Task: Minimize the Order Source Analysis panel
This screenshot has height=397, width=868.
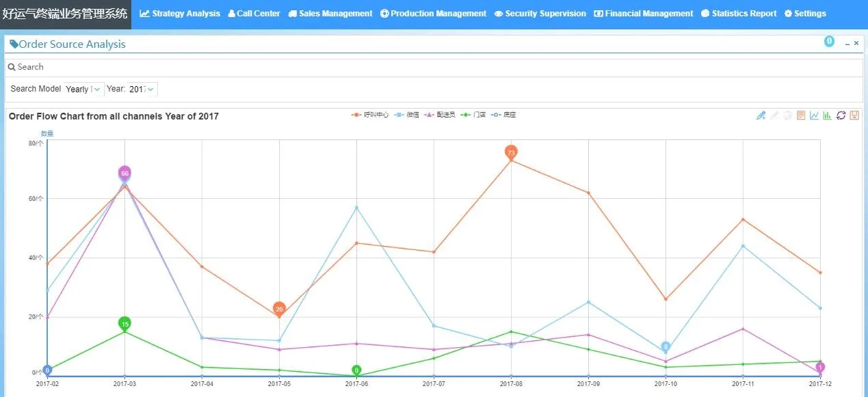Action: click(847, 44)
